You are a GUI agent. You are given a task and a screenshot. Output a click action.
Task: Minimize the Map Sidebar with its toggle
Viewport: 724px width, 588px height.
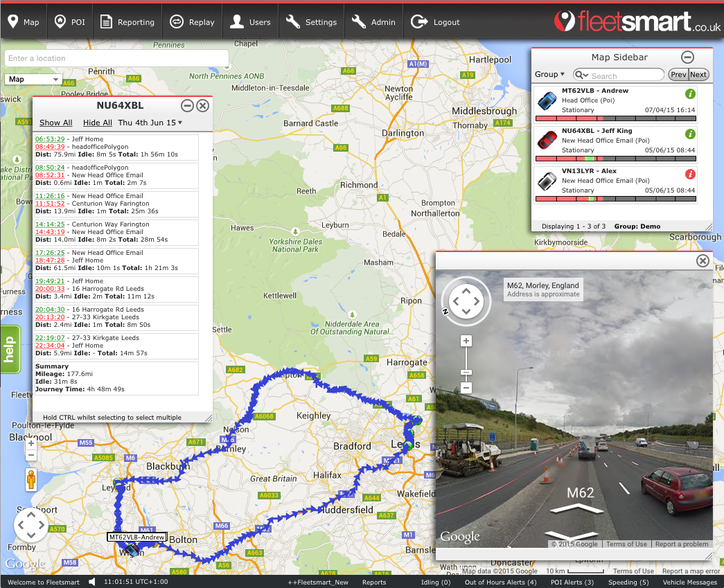point(687,57)
